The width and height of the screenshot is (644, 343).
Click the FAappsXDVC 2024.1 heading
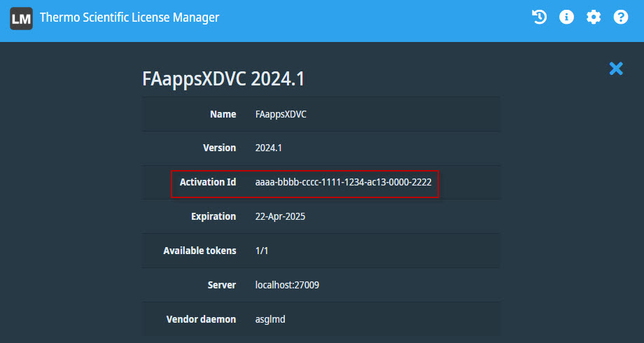point(223,79)
